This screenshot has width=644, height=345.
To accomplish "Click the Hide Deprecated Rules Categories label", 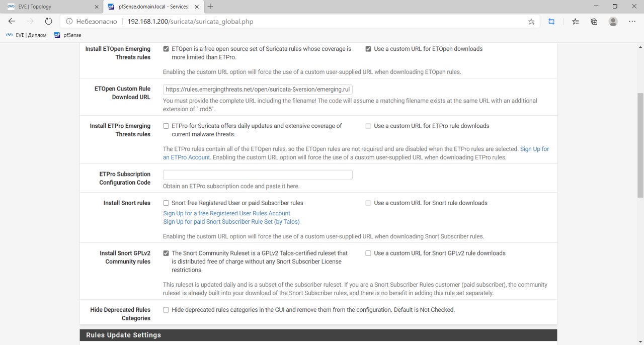I will pyautogui.click(x=120, y=314).
